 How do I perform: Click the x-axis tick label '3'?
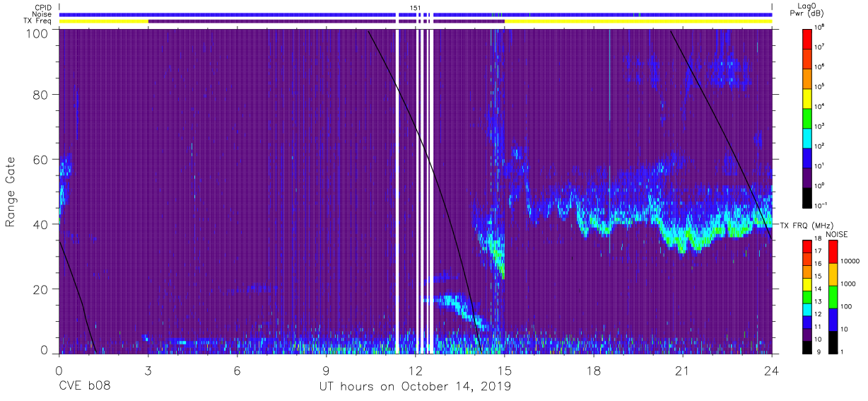tap(148, 370)
